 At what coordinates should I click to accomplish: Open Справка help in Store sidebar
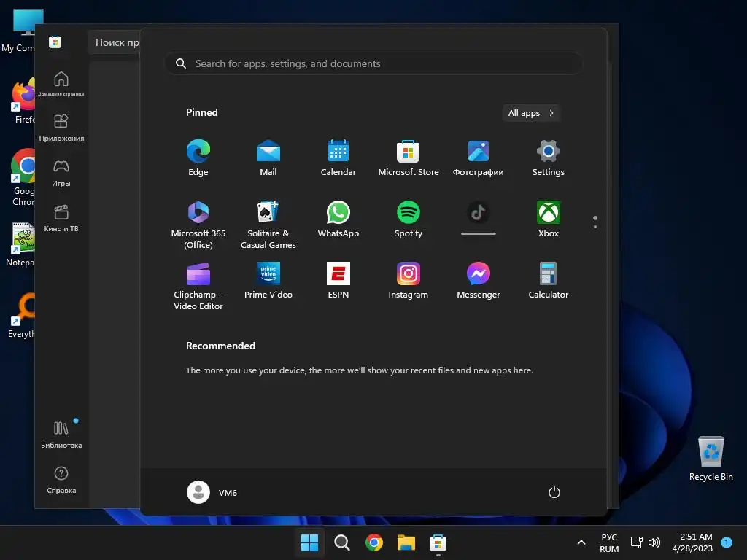61,480
